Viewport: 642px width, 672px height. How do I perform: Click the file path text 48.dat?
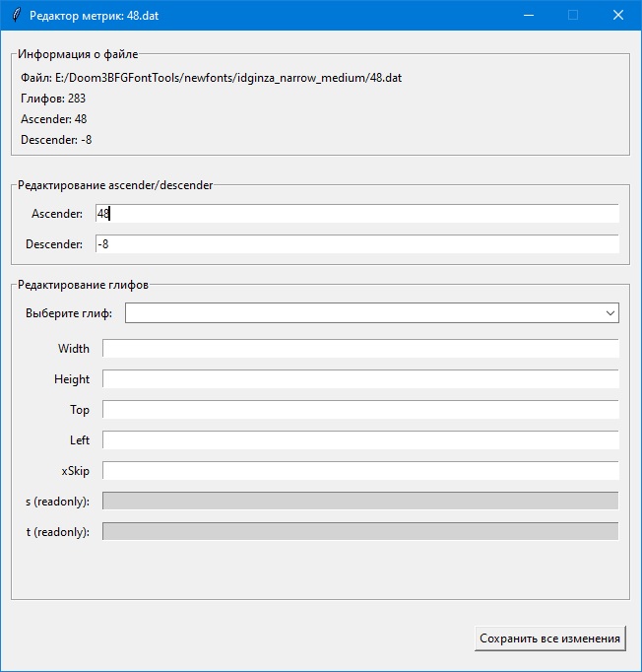click(x=211, y=78)
